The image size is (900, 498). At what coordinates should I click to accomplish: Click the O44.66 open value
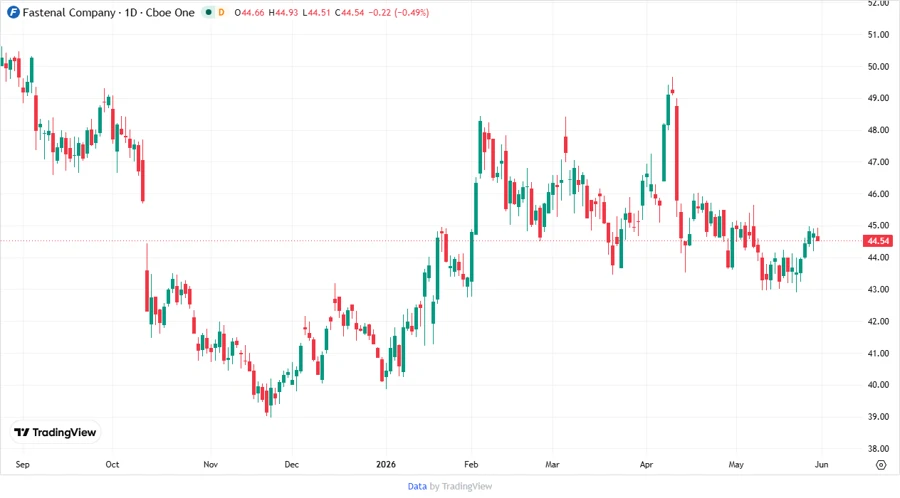249,13
